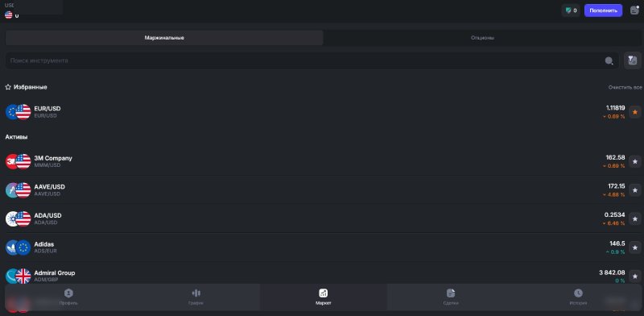Add Admiral Group to favorites star
Viewport: 644px width, 316px height.
[x=635, y=276]
